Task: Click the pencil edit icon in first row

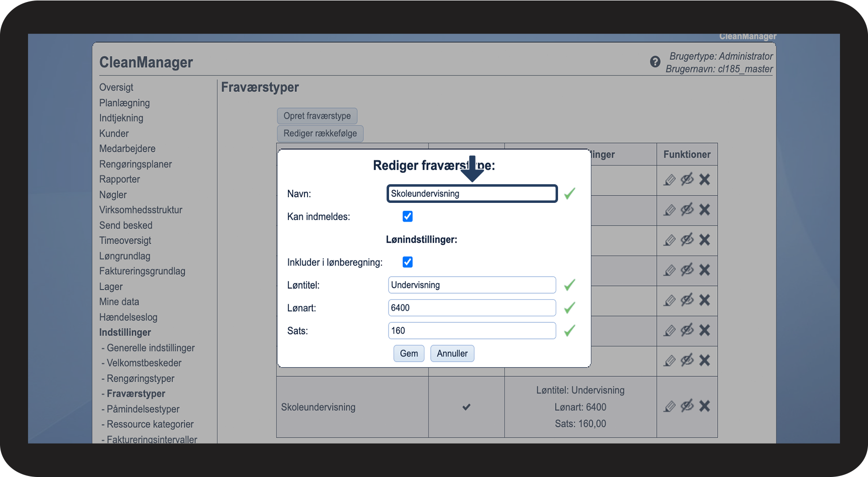Action: click(670, 180)
